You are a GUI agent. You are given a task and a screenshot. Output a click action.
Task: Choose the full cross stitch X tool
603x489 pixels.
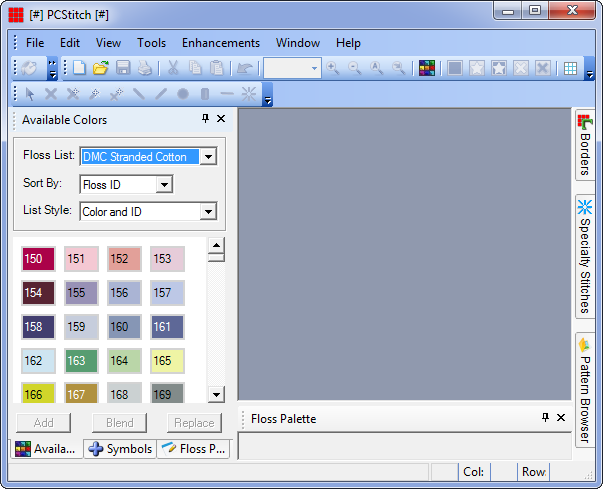tap(51, 93)
